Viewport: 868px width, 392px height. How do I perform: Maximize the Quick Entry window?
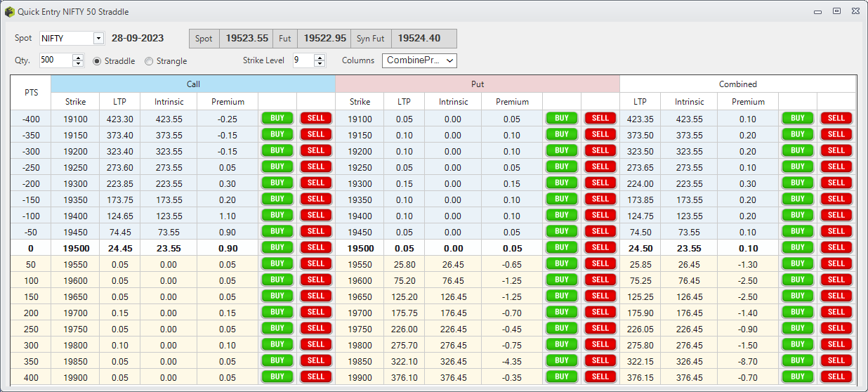(836, 11)
